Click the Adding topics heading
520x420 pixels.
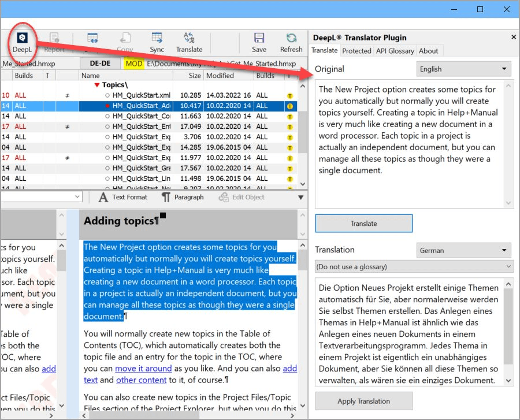click(x=121, y=221)
